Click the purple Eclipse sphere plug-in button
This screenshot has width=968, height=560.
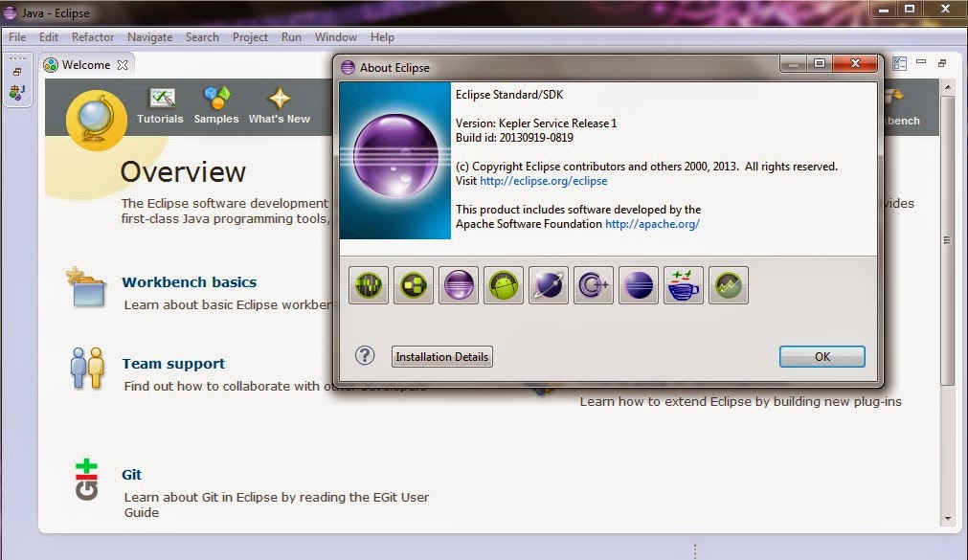pyautogui.click(x=459, y=285)
